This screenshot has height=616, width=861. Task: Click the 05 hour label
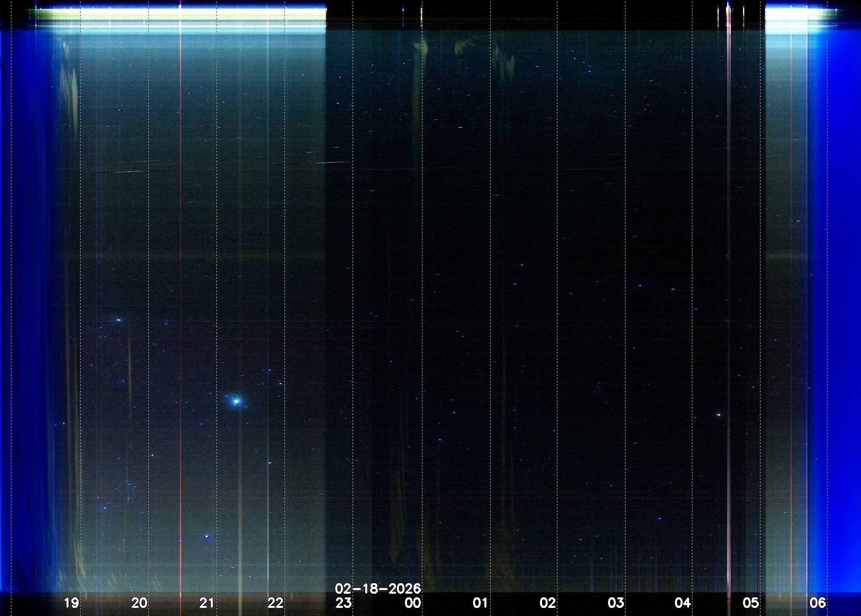point(750,603)
